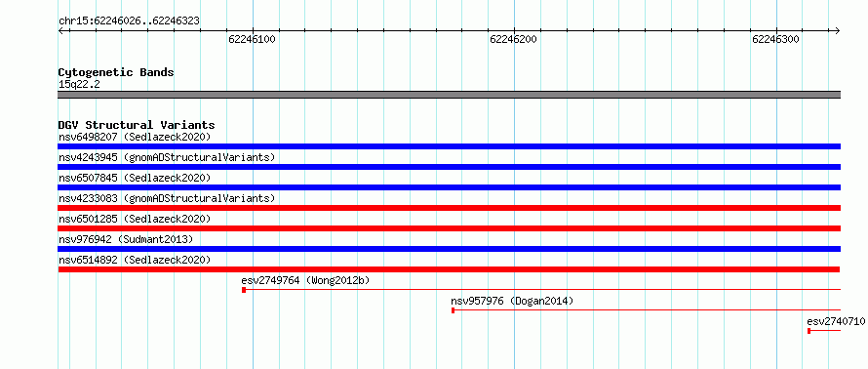Select the blue bar for nsv976942
The width and height of the screenshot is (868, 369).
(x=450, y=249)
